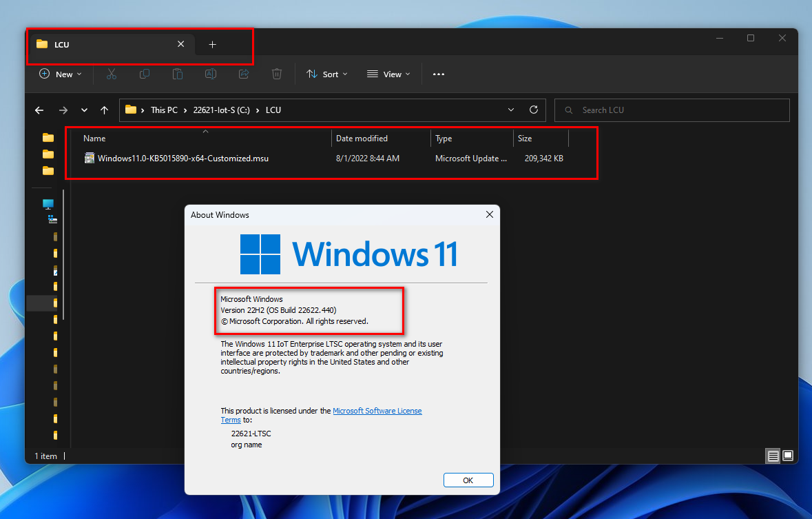Click the Cut scissors icon

coord(112,74)
